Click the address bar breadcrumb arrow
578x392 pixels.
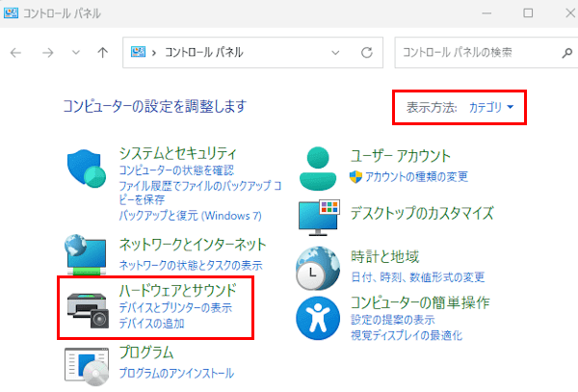153,52
